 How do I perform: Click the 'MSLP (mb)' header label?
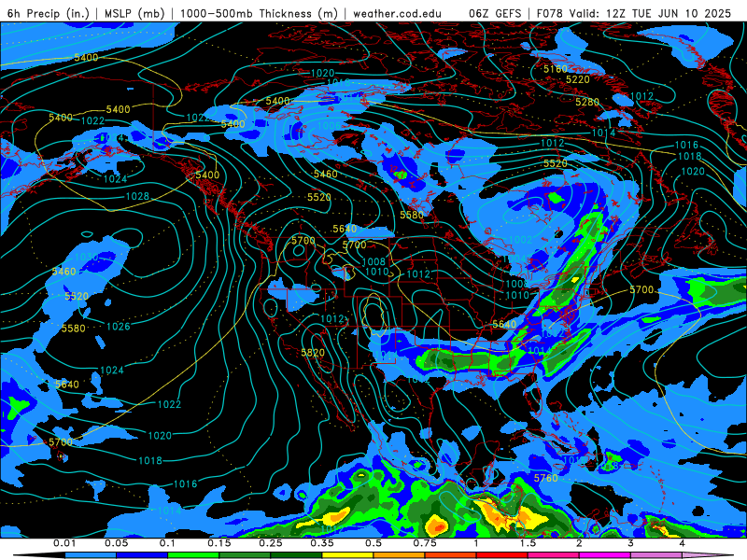tap(134, 13)
